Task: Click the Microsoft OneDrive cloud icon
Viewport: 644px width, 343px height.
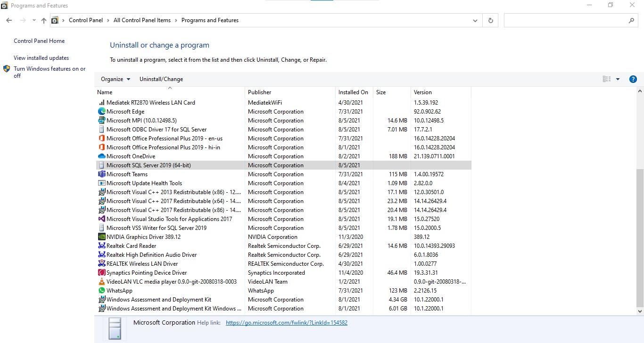Action: [x=101, y=156]
